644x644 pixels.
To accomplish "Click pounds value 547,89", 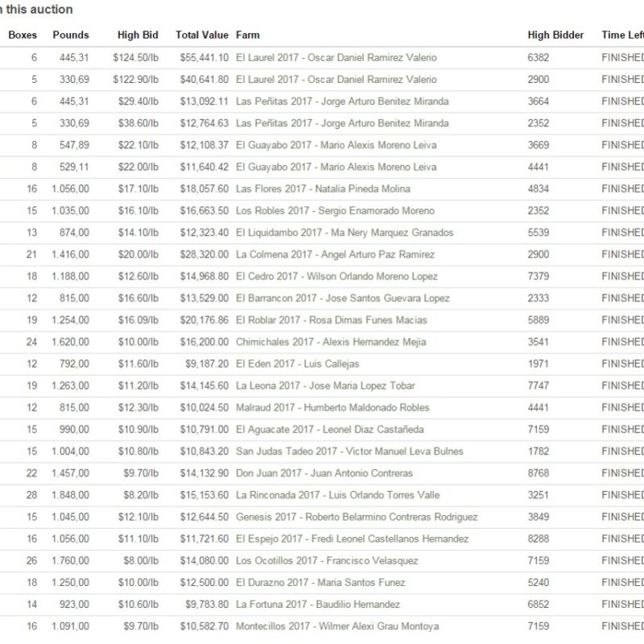I will 74,145.
